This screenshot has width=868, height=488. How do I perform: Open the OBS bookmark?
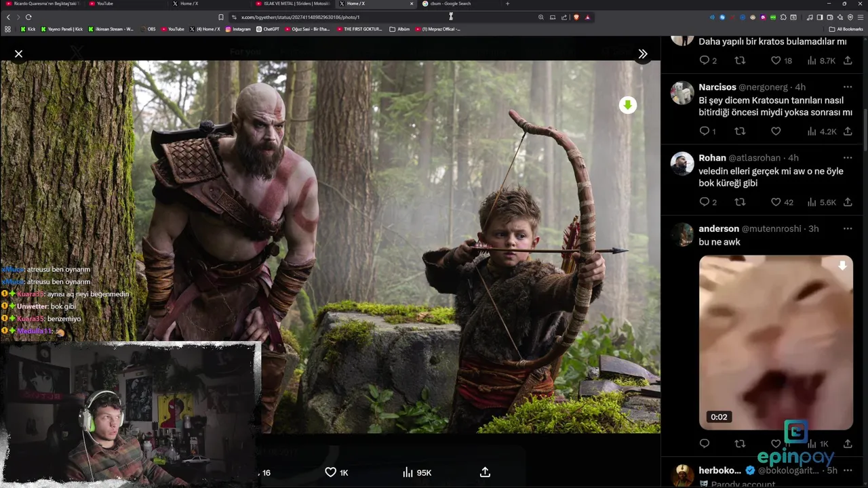point(148,29)
